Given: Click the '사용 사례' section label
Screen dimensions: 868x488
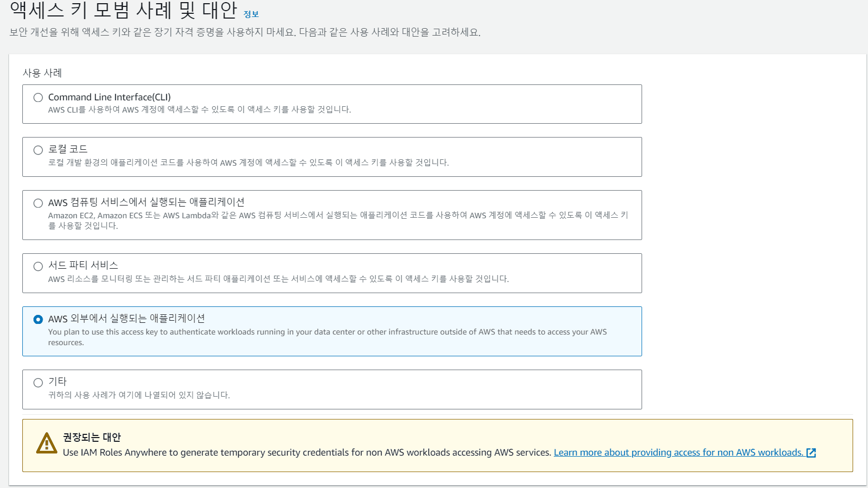Looking at the screenshot, I should click(43, 73).
